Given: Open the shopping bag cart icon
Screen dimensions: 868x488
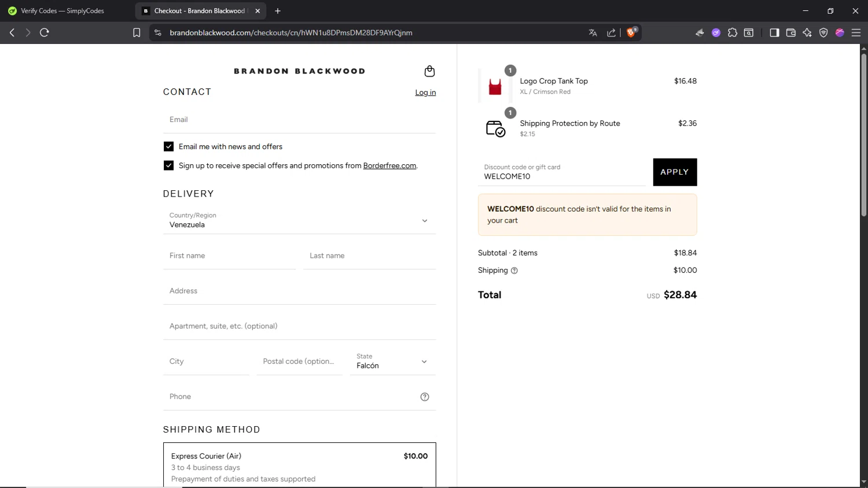Looking at the screenshot, I should click(429, 71).
